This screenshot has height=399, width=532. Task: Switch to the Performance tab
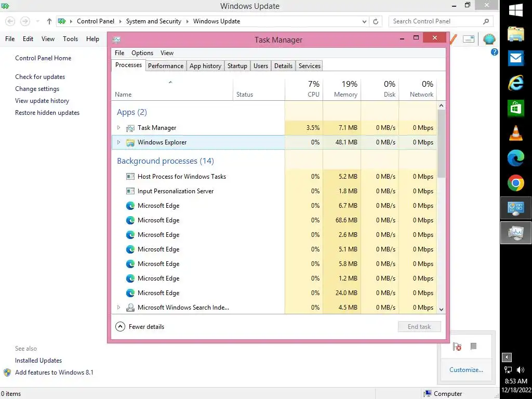166,66
